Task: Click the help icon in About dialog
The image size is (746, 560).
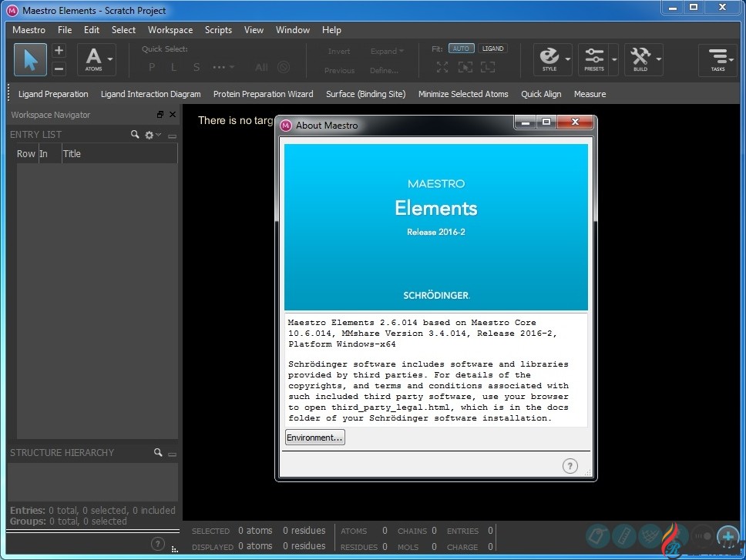Action: [x=570, y=465]
